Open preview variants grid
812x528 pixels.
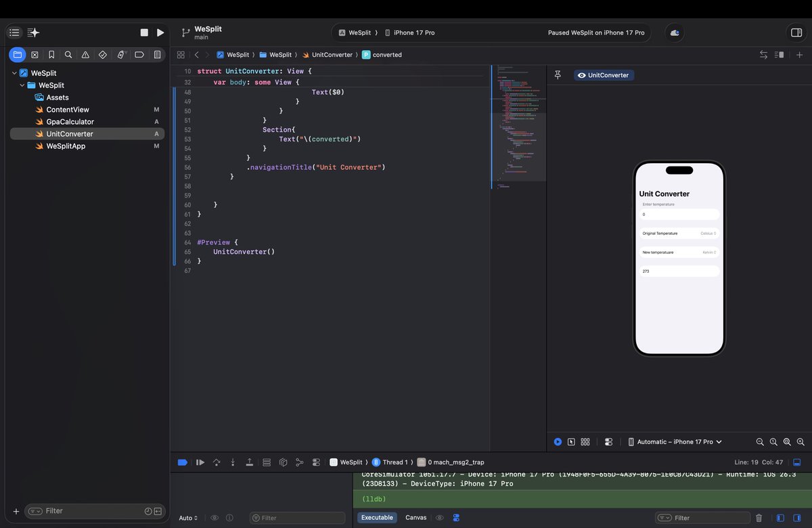tap(586, 442)
